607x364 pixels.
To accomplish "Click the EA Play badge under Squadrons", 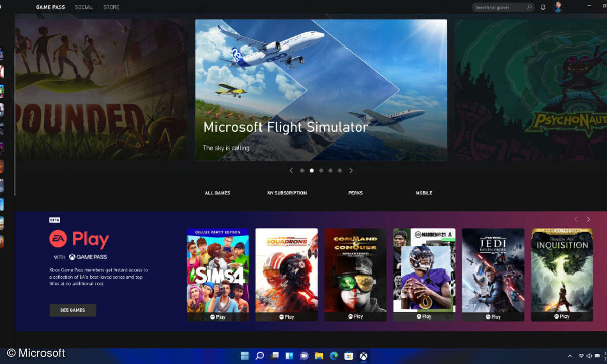I will tap(287, 316).
